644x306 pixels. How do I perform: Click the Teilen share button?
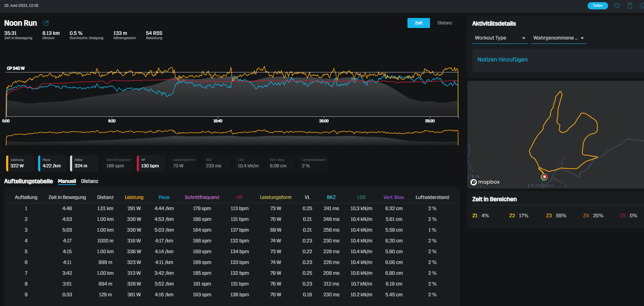(x=597, y=6)
